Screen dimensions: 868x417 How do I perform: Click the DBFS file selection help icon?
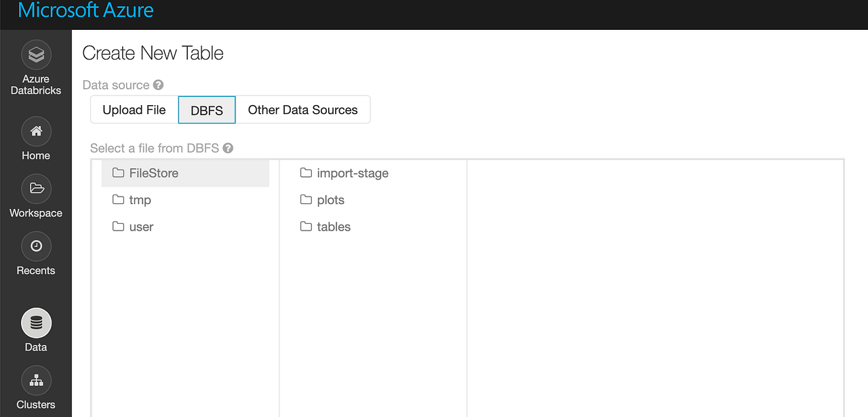click(x=228, y=148)
